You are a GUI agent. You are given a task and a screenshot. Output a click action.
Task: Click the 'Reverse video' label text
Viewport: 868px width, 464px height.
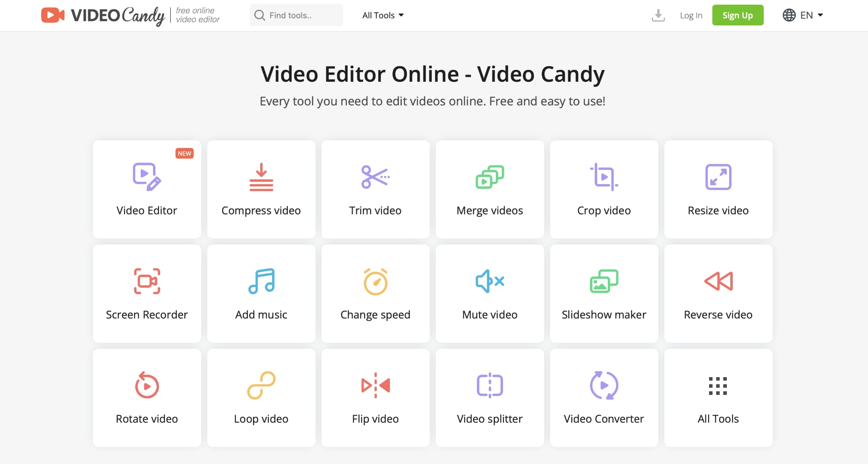tap(718, 314)
